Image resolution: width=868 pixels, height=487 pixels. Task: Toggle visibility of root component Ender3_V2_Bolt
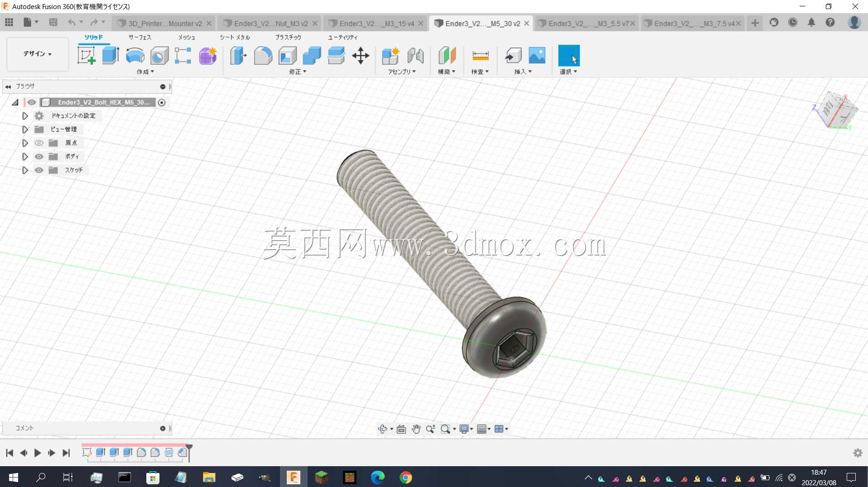[32, 102]
